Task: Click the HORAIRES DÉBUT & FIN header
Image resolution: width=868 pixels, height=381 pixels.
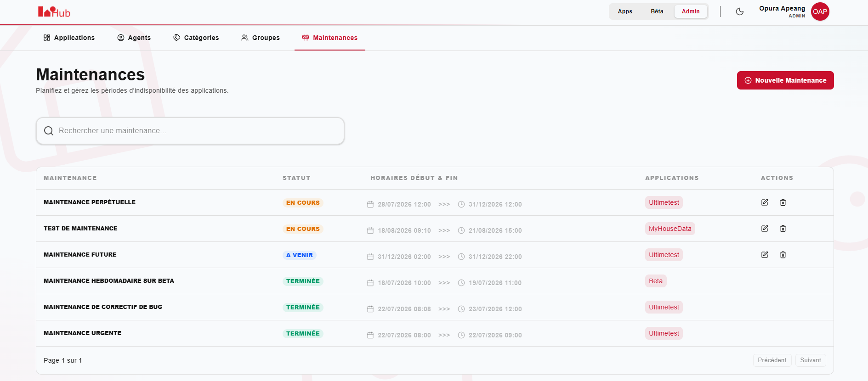Action: [414, 178]
